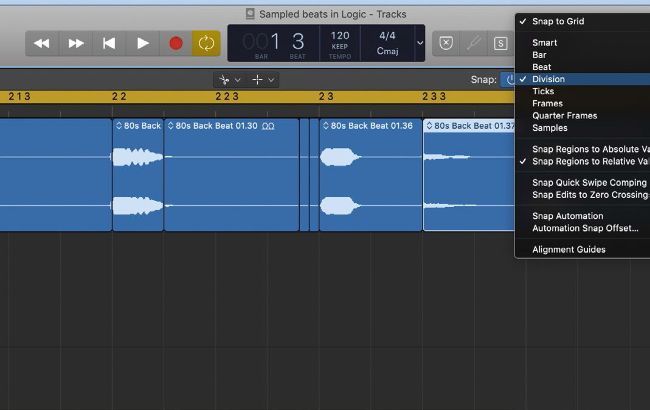Screen dimensions: 650x410
Task: Click the bar position display
Action: pos(261,43)
